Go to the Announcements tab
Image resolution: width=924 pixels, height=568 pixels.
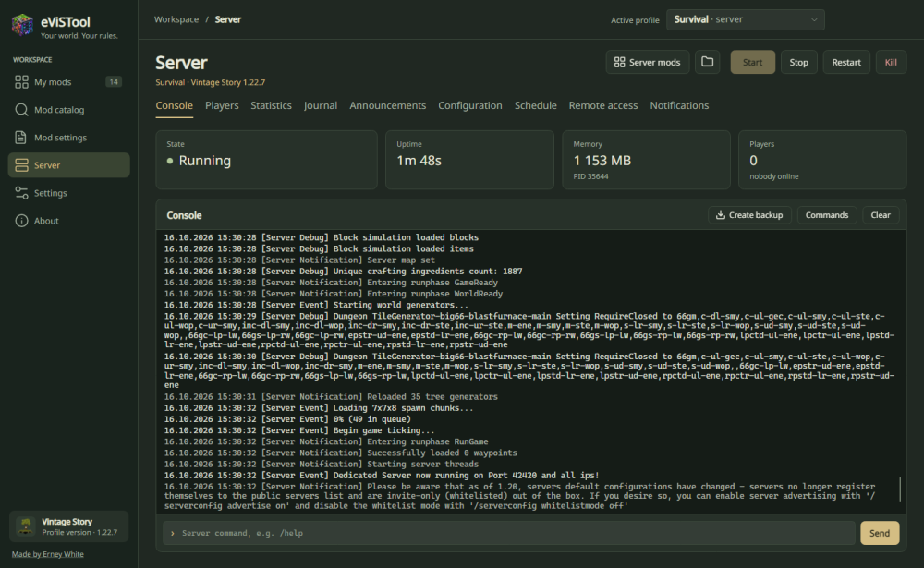pyautogui.click(x=388, y=105)
